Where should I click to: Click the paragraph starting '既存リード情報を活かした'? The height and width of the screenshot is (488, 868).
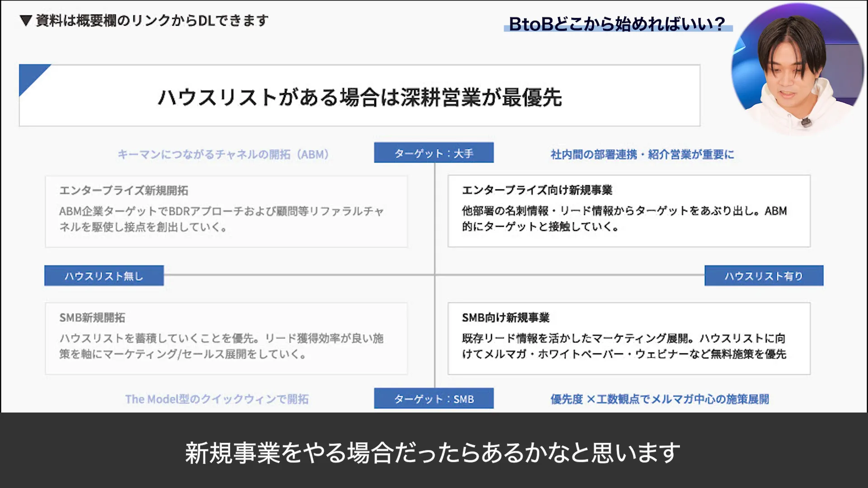pyautogui.click(x=624, y=346)
